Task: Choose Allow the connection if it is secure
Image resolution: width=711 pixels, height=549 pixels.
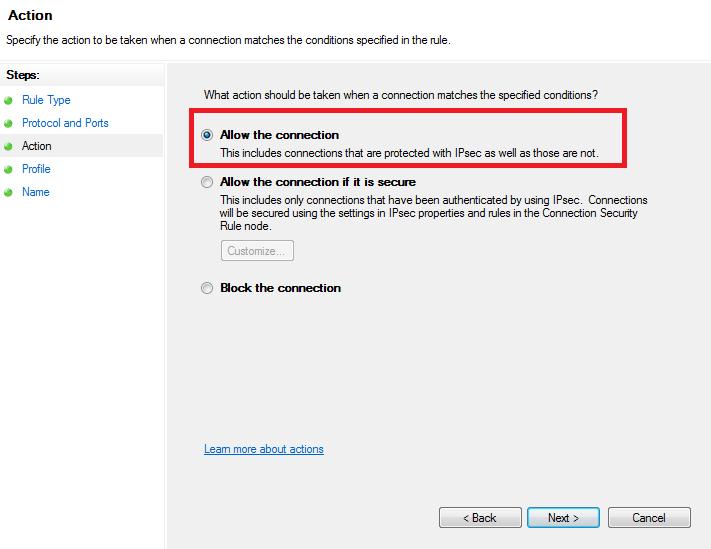Action: pyautogui.click(x=207, y=182)
